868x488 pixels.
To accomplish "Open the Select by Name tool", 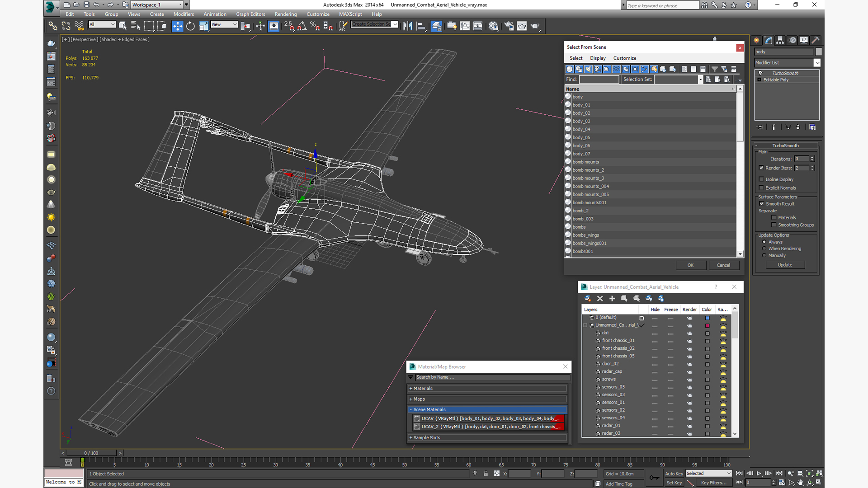I will click(x=136, y=26).
